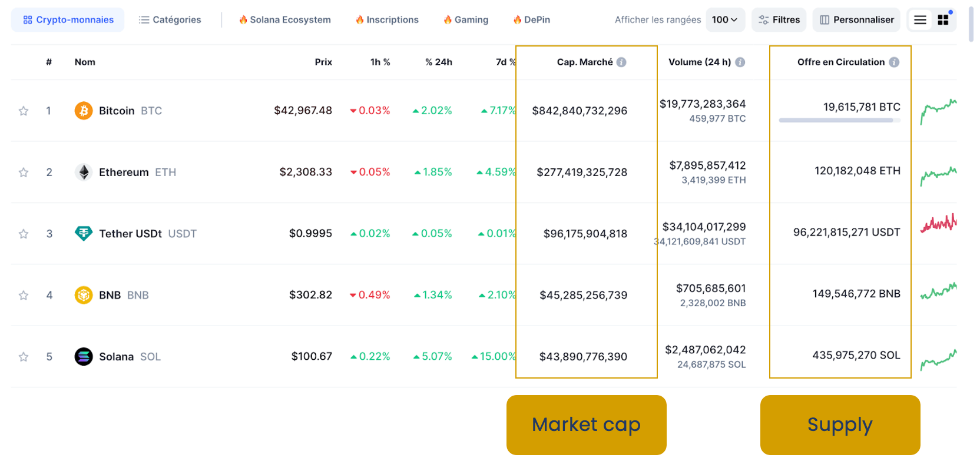
Task: Click the Ethereum coin logo
Action: coord(84,172)
